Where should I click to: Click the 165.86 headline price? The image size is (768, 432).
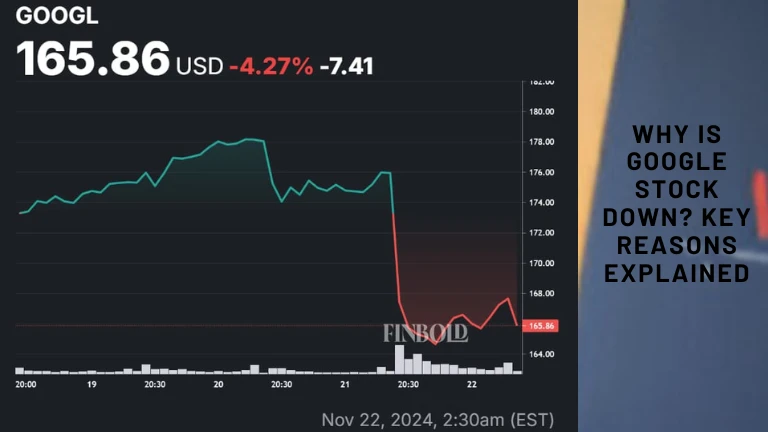[x=92, y=59]
